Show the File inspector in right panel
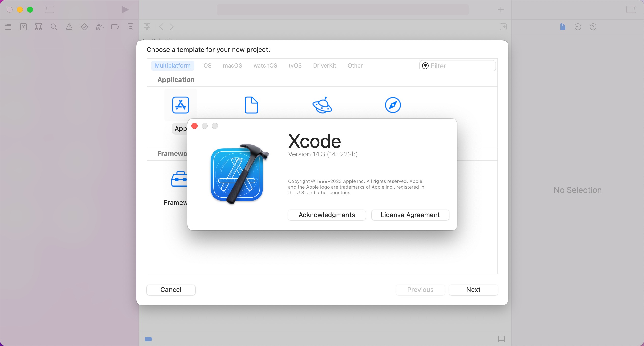Viewport: 644px width, 346px height. tap(562, 27)
